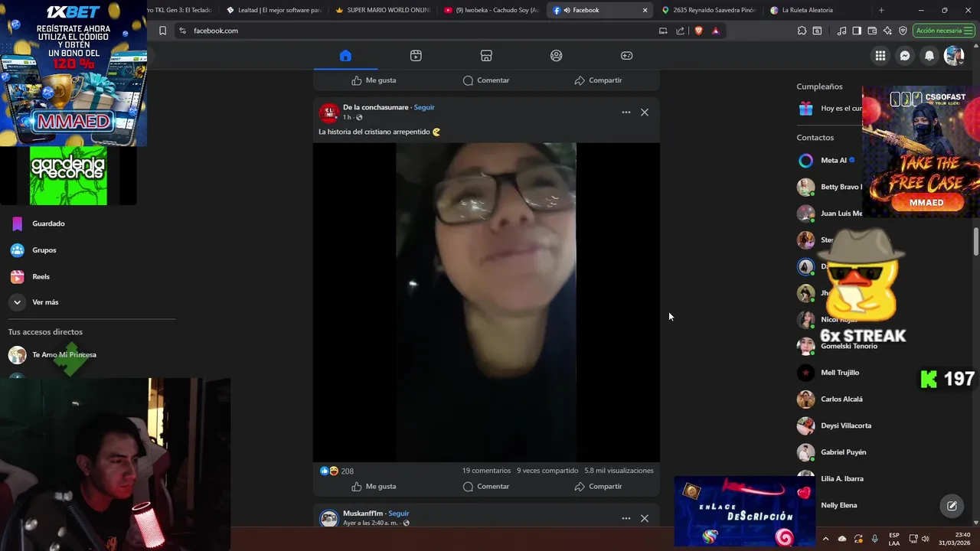Follow Muskanff1m with Seguir link
The height and width of the screenshot is (551, 980).
pyautogui.click(x=399, y=514)
